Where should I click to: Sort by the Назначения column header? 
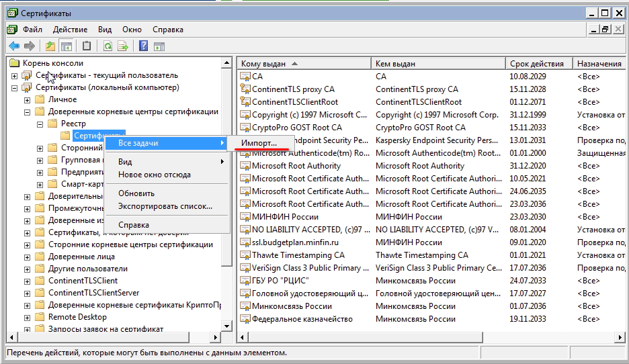pos(599,63)
